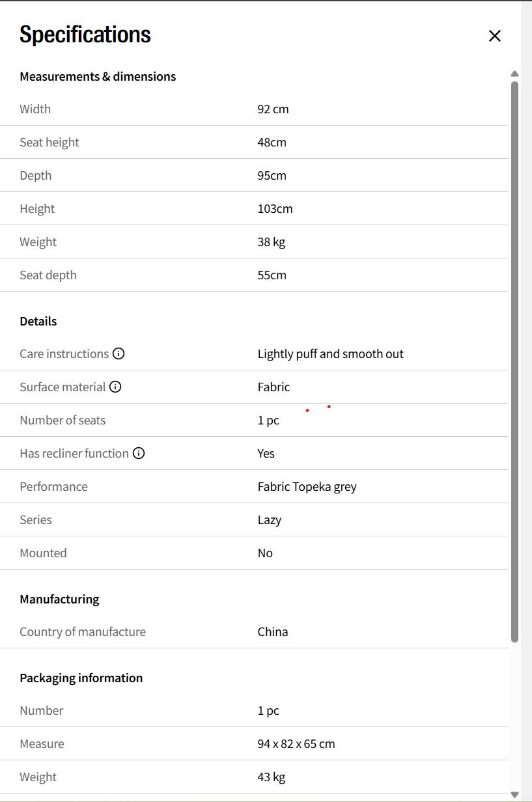This screenshot has width=532, height=802.
Task: Select the Measurements & dimensions heading
Action: tap(98, 76)
